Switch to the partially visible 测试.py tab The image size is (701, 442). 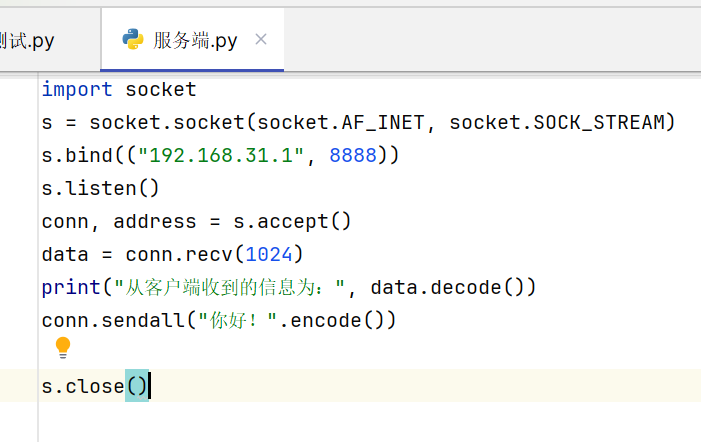click(28, 40)
